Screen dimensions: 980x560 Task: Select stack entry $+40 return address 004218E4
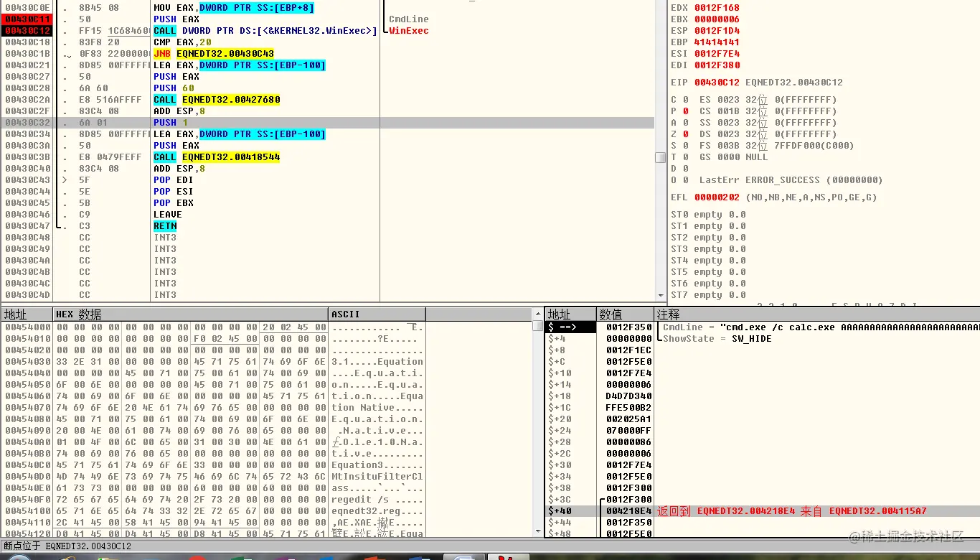coord(600,511)
